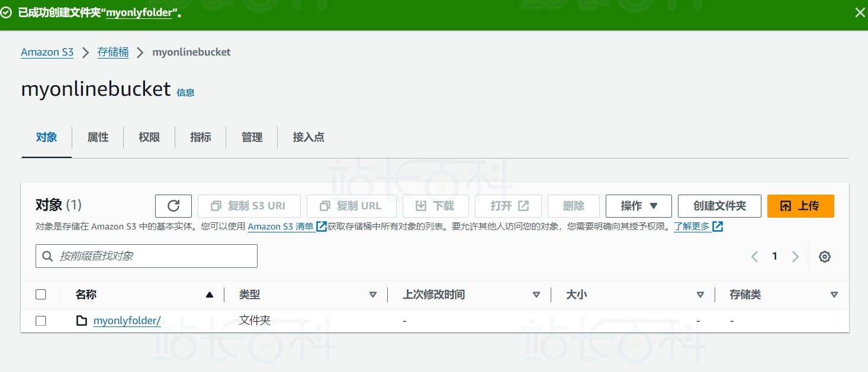
Task: Tick the myonlyfolder/ row checkbox
Action: click(x=41, y=321)
